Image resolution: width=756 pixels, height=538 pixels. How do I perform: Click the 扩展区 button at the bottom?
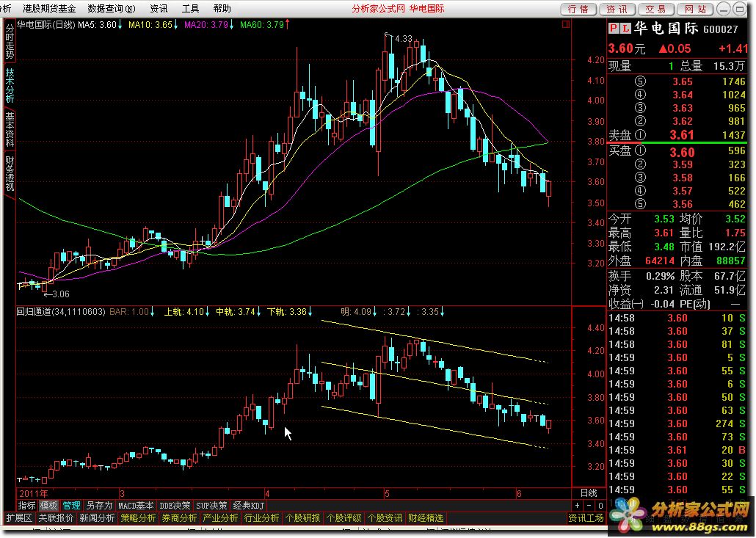click(19, 518)
